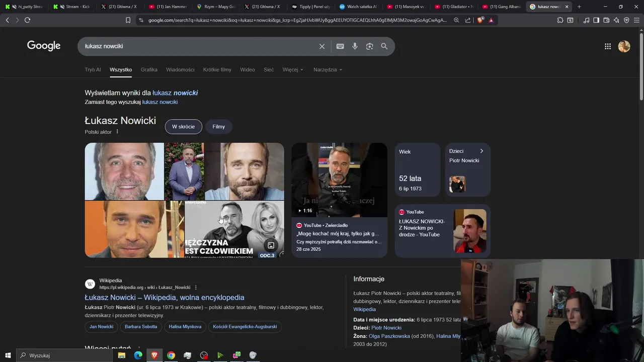Select the Filmy chip

219,127
